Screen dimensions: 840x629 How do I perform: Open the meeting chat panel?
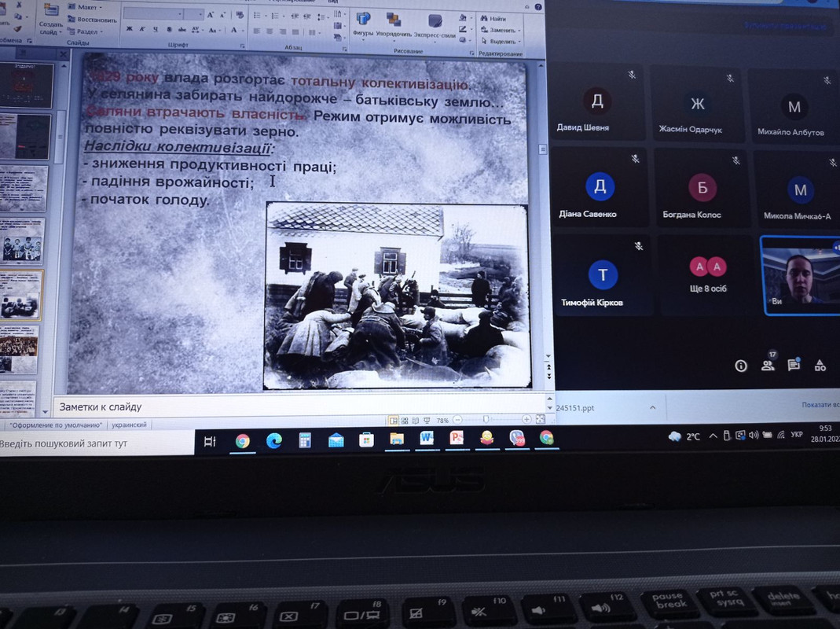(794, 365)
